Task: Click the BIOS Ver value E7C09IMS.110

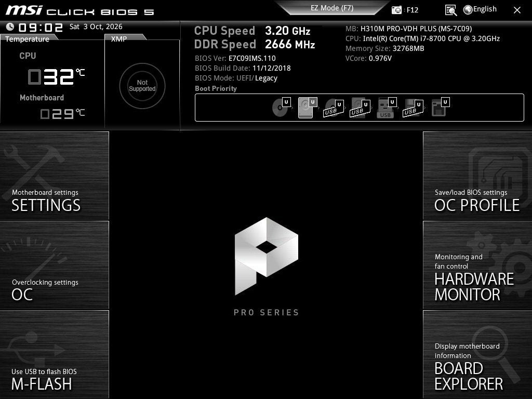Action: [x=252, y=58]
